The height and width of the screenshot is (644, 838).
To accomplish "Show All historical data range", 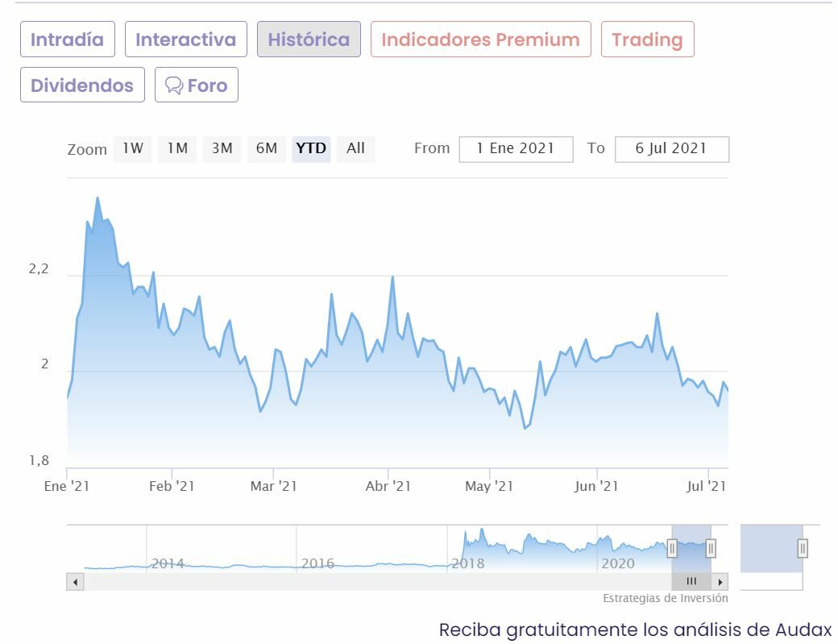I will tap(355, 148).
